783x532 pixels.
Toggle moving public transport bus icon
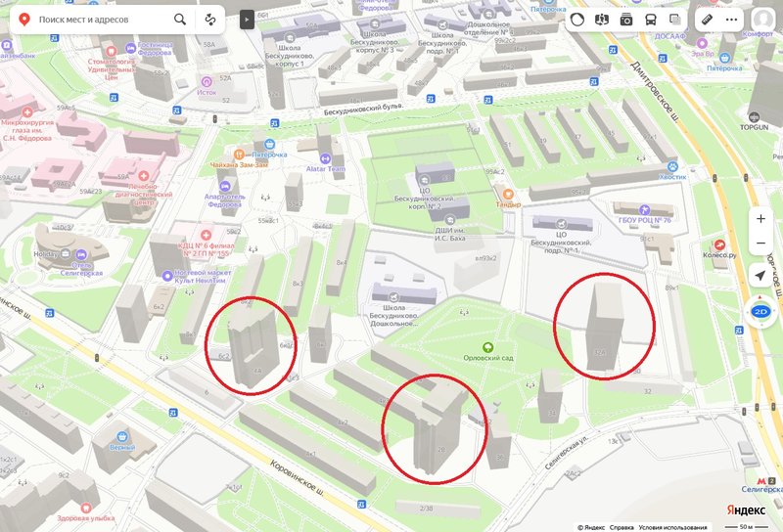point(651,20)
